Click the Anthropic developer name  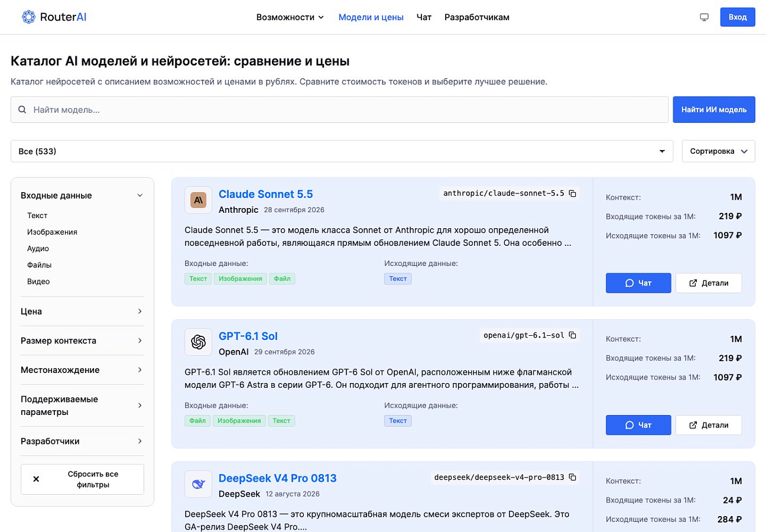tap(238, 210)
